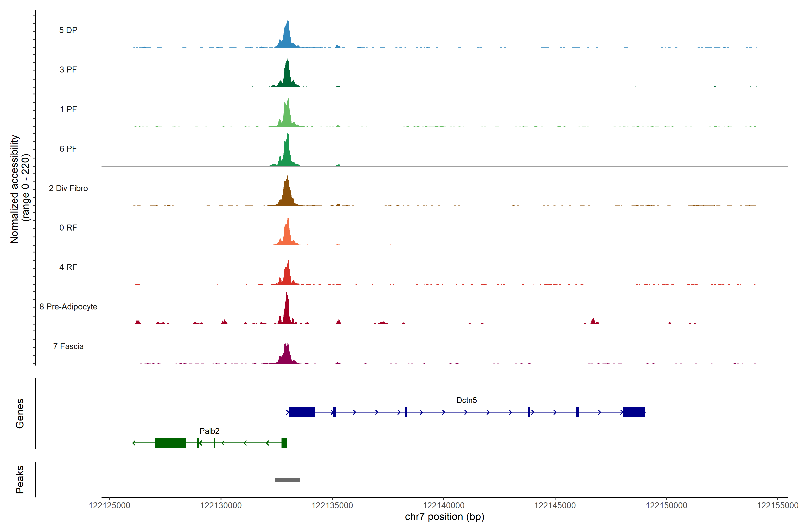Click the 5 DP track label
The width and height of the screenshot is (798, 532).
(68, 30)
